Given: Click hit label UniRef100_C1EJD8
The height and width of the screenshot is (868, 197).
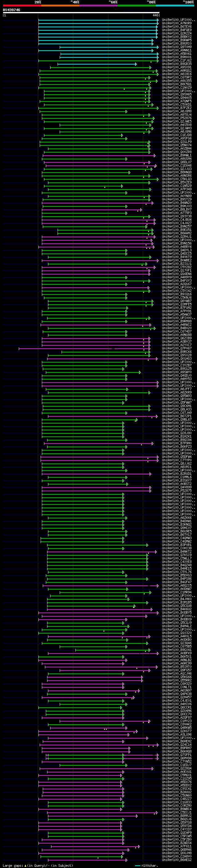Looking at the screenshot, I should tap(177, 135).
